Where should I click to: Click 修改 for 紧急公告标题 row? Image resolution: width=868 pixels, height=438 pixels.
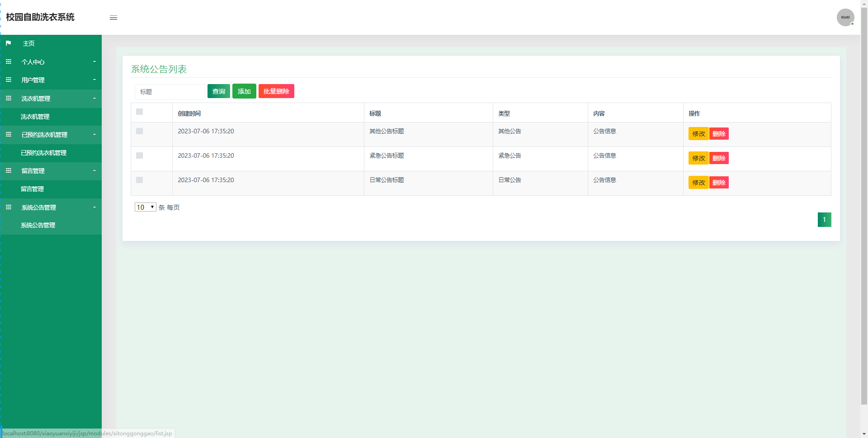[x=698, y=158]
